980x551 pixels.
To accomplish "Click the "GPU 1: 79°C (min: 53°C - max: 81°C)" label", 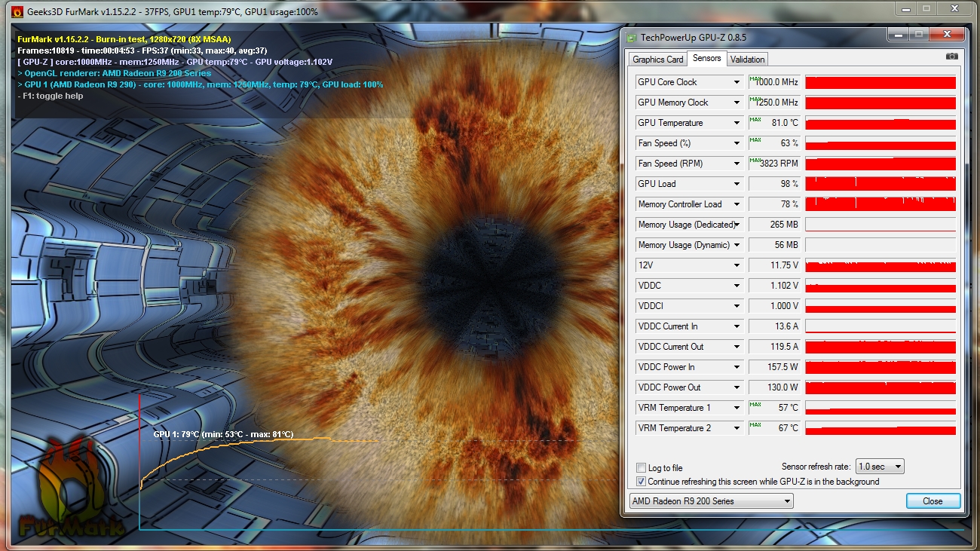I will point(223,434).
